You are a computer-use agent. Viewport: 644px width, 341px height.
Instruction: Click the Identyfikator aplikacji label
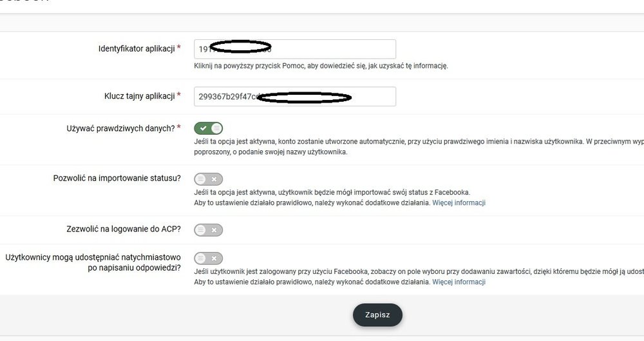137,49
